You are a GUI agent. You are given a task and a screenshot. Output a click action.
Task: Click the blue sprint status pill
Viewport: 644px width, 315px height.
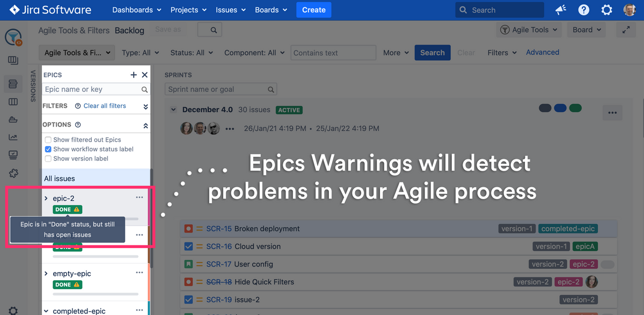tap(560, 108)
